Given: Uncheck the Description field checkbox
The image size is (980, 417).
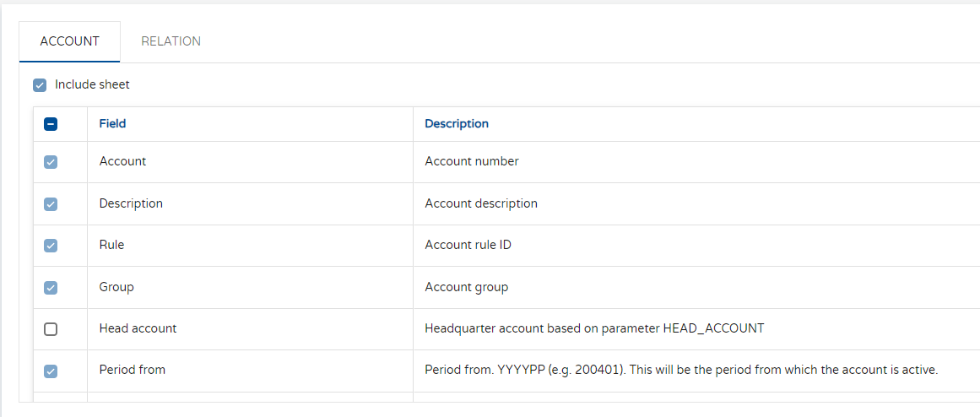Looking at the screenshot, I should 51,204.
